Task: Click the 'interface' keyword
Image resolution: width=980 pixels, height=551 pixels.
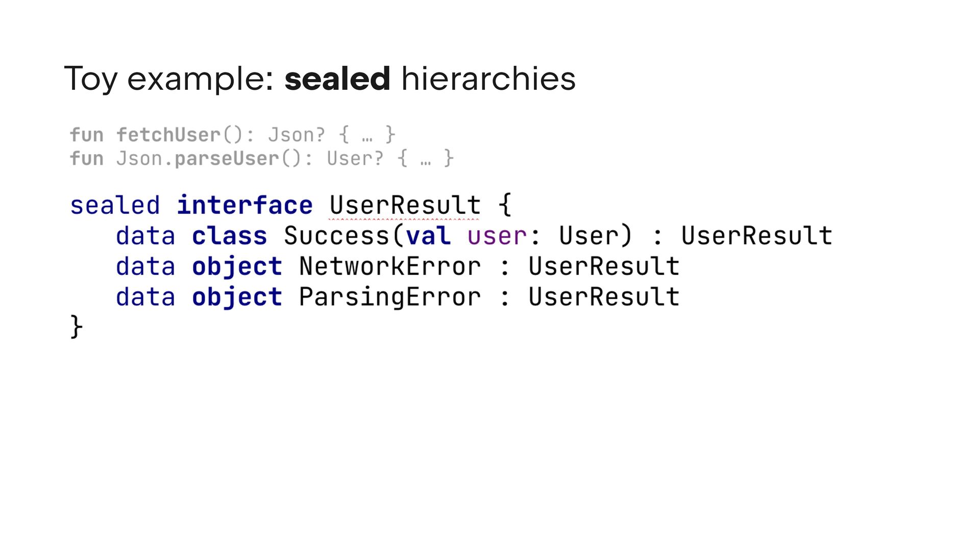Action: pos(245,205)
